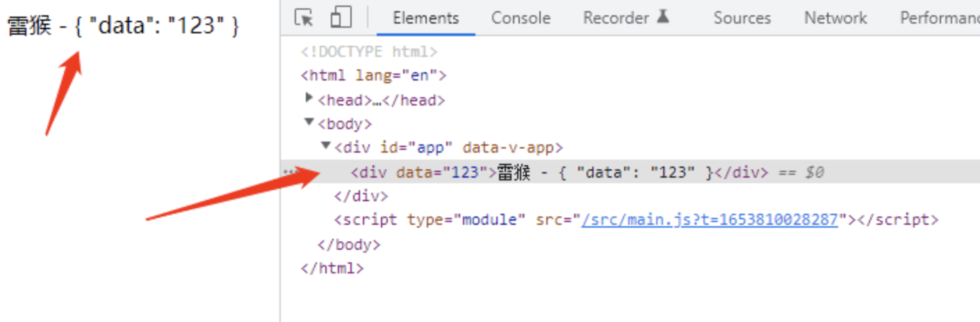This screenshot has width=980, height=322.
Task: Open the Performance tab
Action: 939,18
